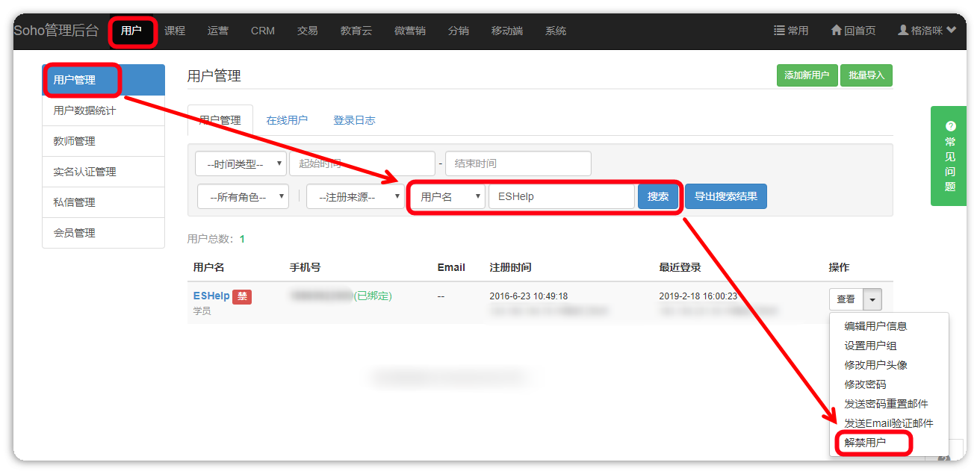Open the 用户名 search type dropdown

pos(448,197)
